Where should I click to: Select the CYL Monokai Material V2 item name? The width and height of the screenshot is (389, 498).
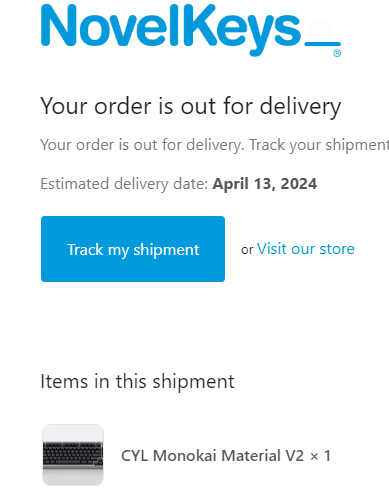[212, 456]
